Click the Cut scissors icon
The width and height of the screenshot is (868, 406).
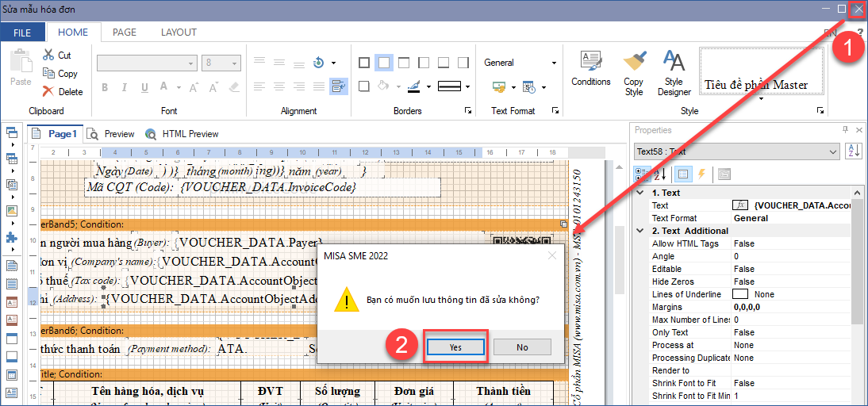coord(49,56)
